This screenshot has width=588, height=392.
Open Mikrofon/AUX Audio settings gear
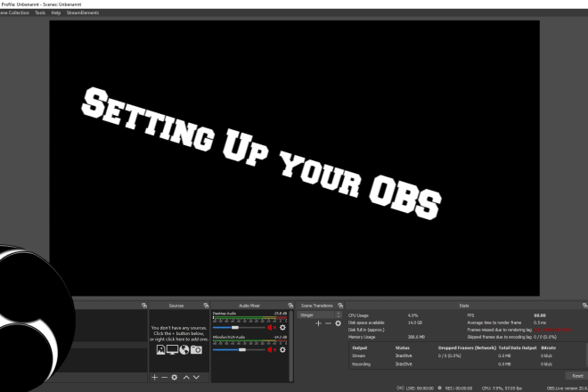click(x=282, y=349)
